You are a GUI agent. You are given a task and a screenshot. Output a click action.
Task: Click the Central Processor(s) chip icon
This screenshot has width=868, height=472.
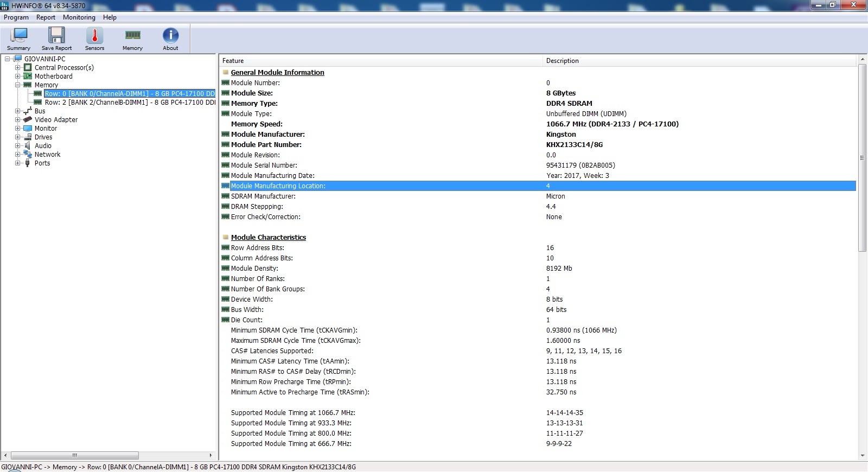[28, 67]
